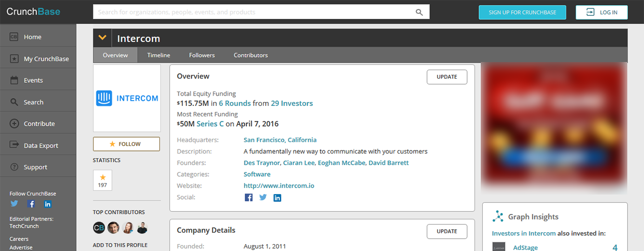644x251 pixels.
Task: Open the Support help page
Action: [35, 167]
